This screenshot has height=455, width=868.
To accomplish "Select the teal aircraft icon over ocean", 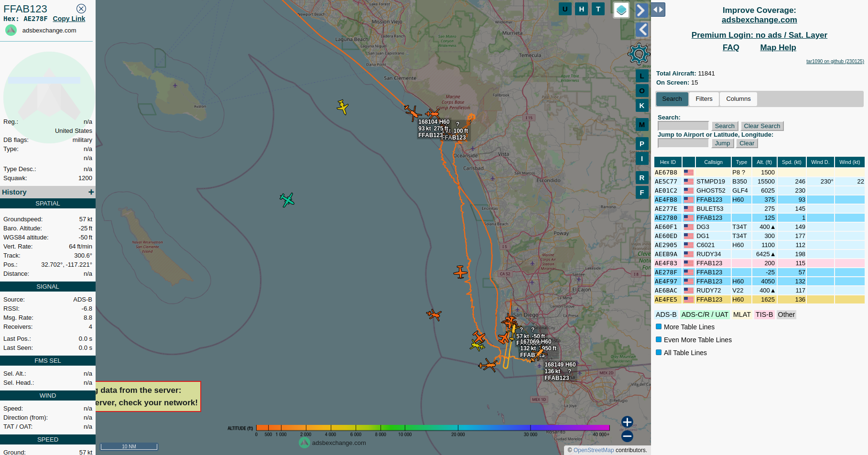I will (287, 199).
